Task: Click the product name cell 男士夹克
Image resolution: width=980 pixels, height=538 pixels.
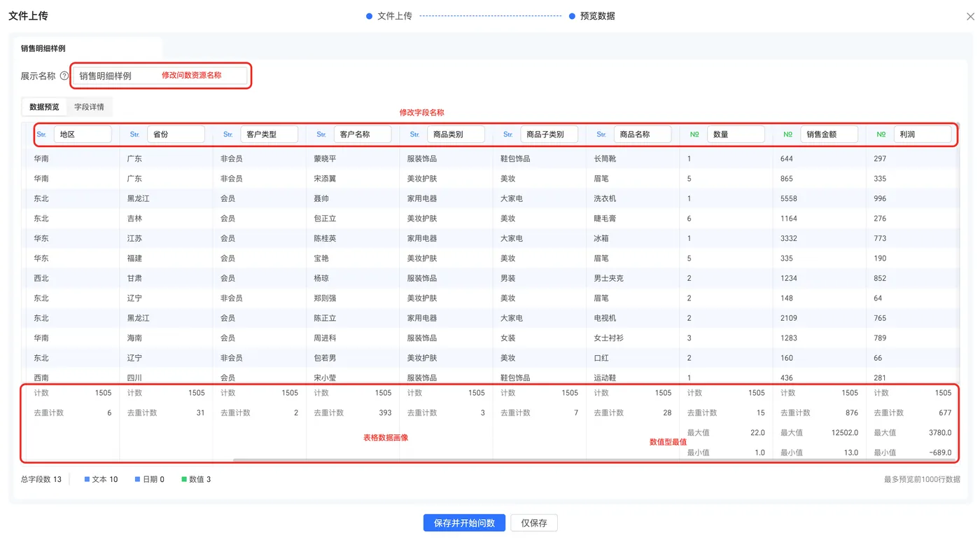Action: click(x=608, y=278)
